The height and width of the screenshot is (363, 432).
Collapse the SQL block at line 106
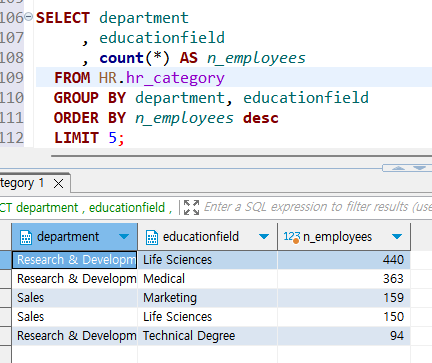[x=29, y=16]
